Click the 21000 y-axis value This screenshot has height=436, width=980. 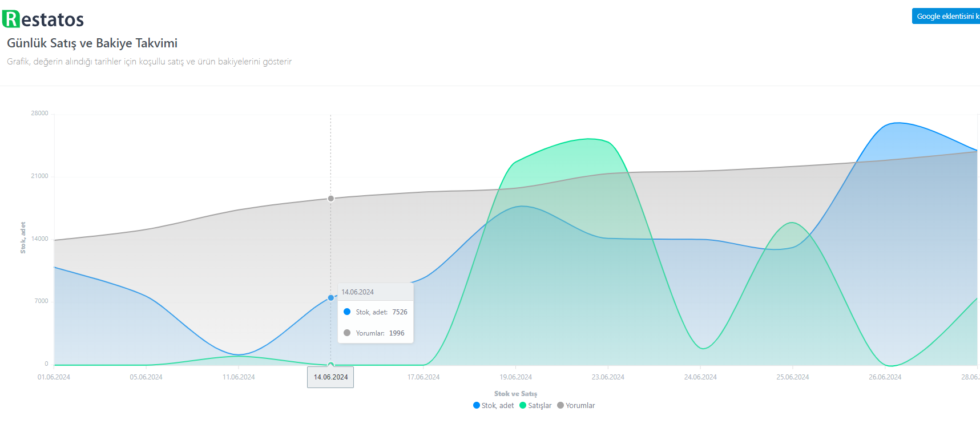pos(39,176)
